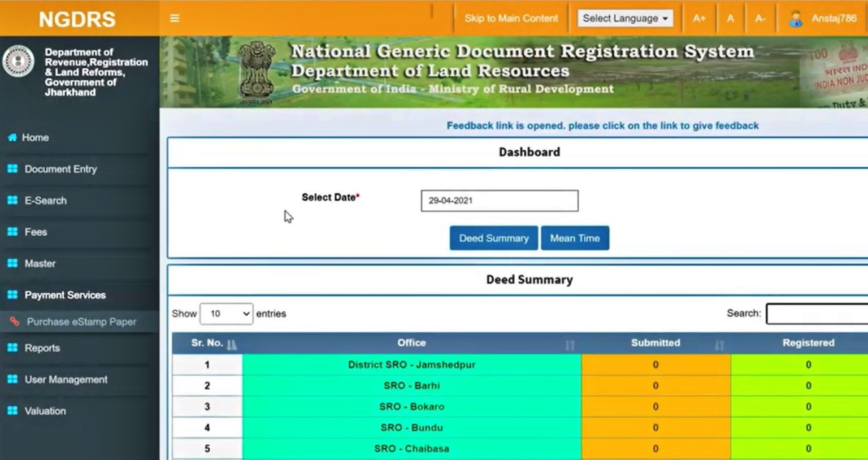Click the User Management icon
This screenshot has width=868, height=460.
(x=14, y=379)
